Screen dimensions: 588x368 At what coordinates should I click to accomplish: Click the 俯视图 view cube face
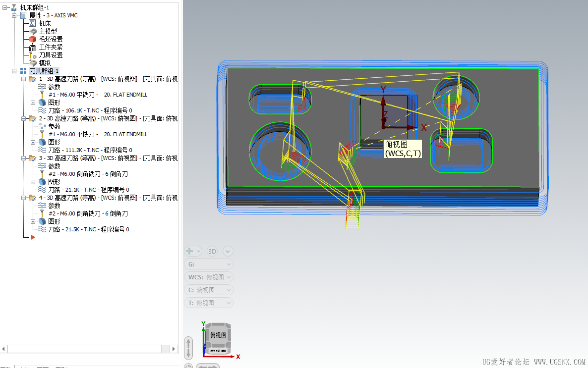click(218, 335)
